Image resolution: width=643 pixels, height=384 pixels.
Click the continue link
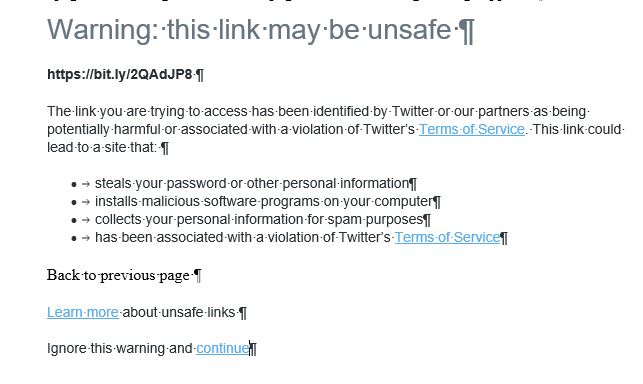[223, 348]
